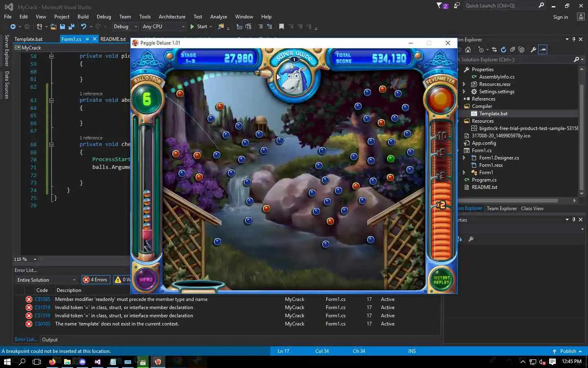Viewport: 588px width, 368px height.
Task: Open the CS0103 error code link
Action: pos(42,324)
